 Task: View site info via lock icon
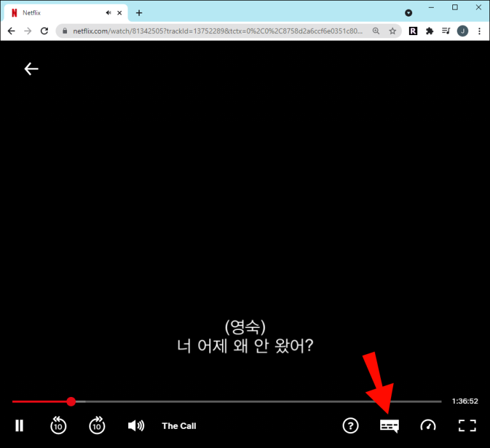point(64,31)
